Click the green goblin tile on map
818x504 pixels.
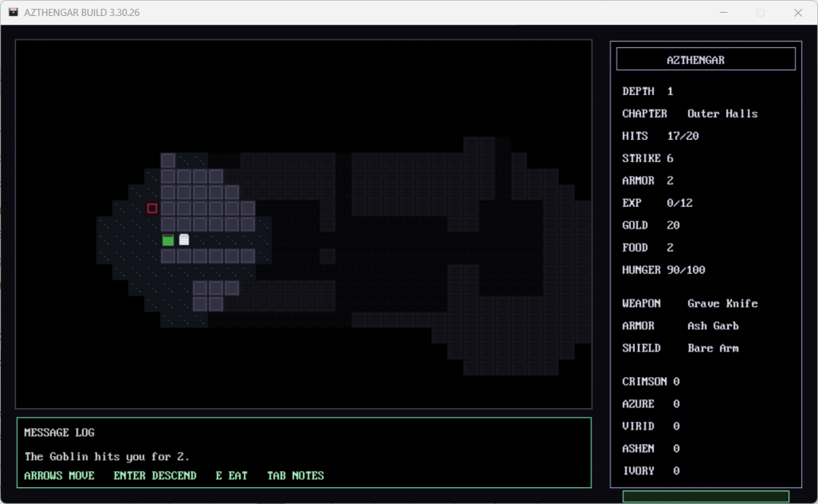pos(168,240)
